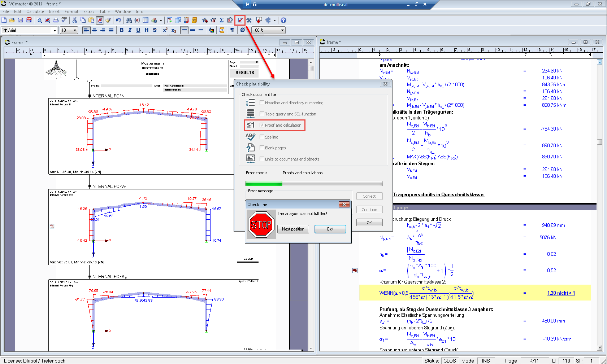This screenshot has height=364, width=607.
Task: Open the Arial font name dropdown
Action: click(x=55, y=30)
